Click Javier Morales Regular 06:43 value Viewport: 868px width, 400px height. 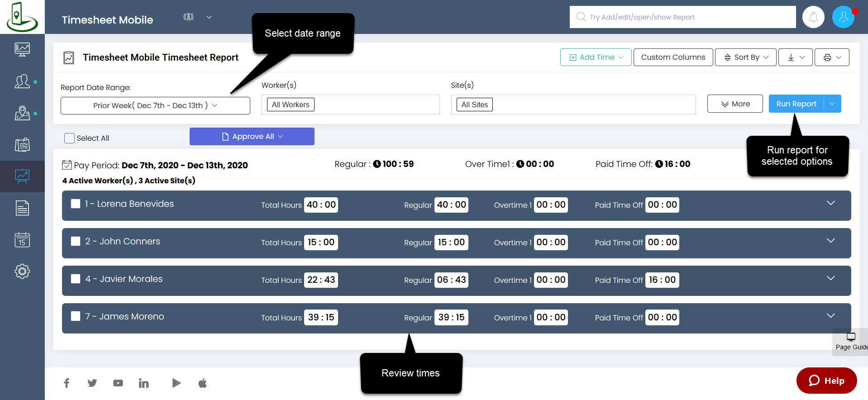tap(451, 280)
